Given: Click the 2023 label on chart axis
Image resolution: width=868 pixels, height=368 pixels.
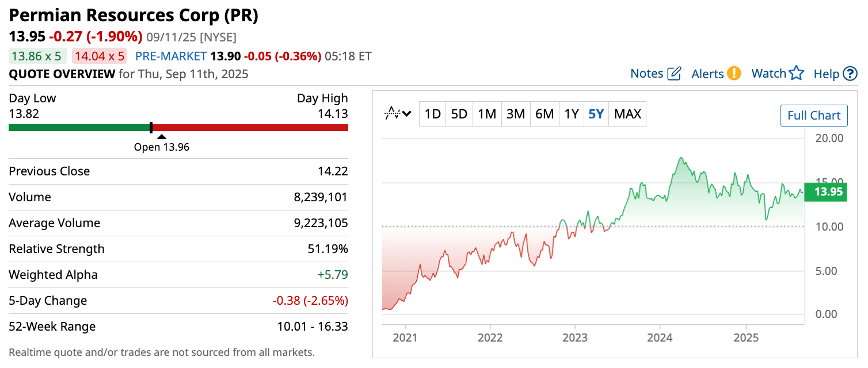Looking at the screenshot, I should 575,338.
